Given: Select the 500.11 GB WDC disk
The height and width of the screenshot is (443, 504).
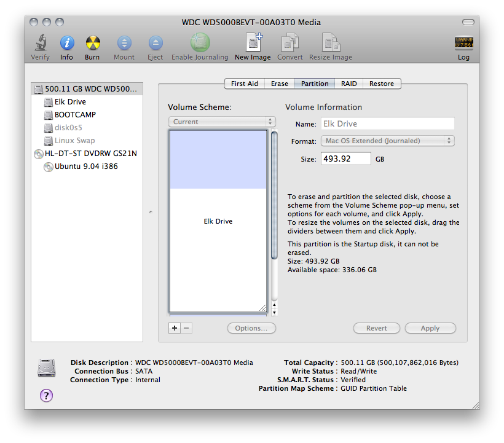Looking at the screenshot, I should pos(87,89).
